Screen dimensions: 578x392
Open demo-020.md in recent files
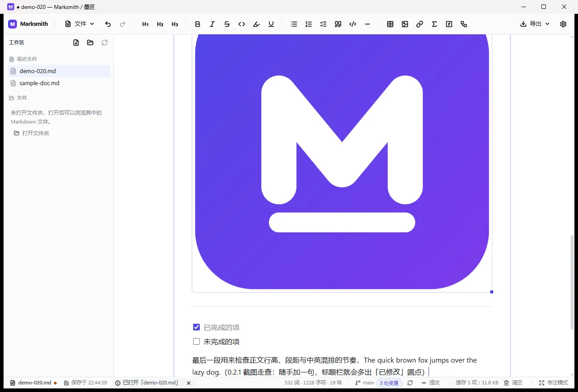pos(58,71)
